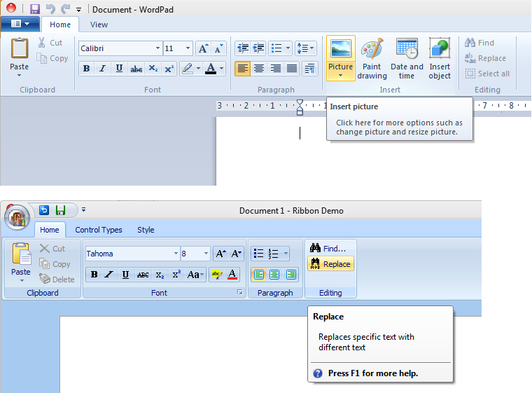The height and width of the screenshot is (393, 532).
Task: Apply red font color in Ribbon Demo
Action: (232, 275)
